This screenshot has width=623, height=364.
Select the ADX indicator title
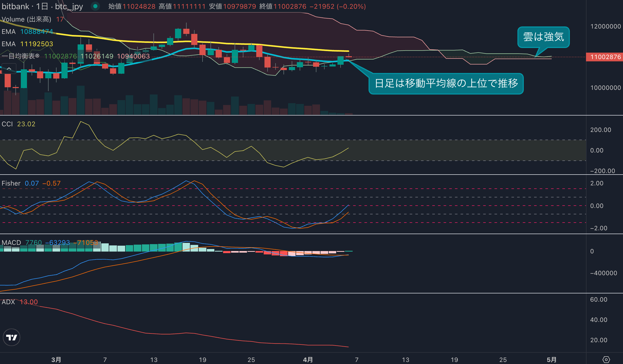tap(8, 302)
